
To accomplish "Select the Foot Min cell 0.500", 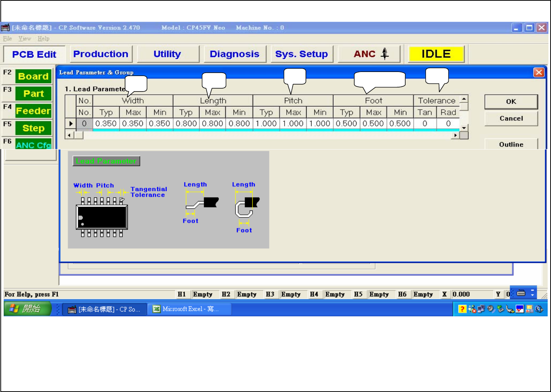I will coord(400,124).
